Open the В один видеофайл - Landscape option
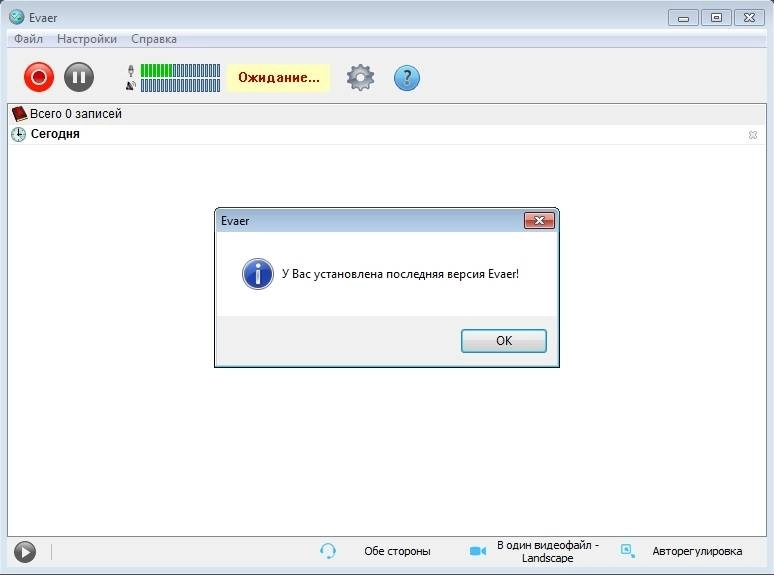The width and height of the screenshot is (774, 575). tap(547, 551)
